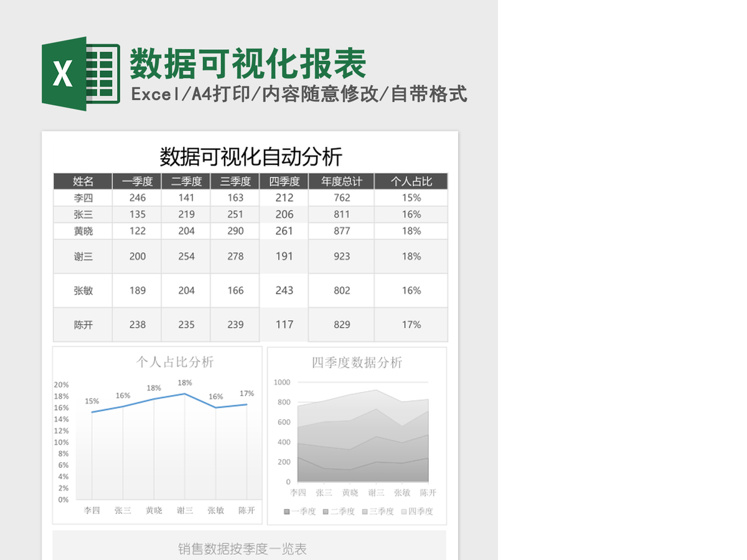Click cell value 246 in 李四 row
The image size is (747, 560).
coord(137,198)
